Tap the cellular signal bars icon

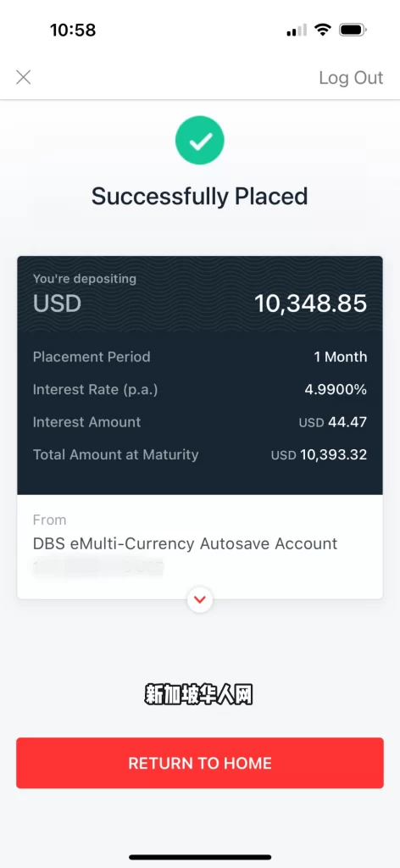tap(296, 30)
